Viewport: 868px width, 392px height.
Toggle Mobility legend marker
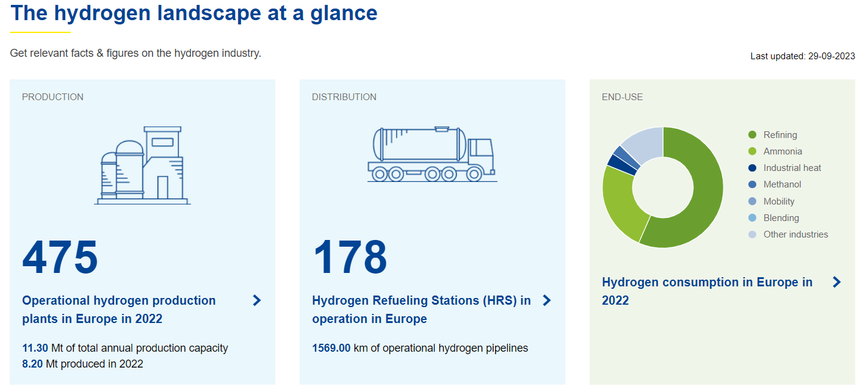pos(752,201)
